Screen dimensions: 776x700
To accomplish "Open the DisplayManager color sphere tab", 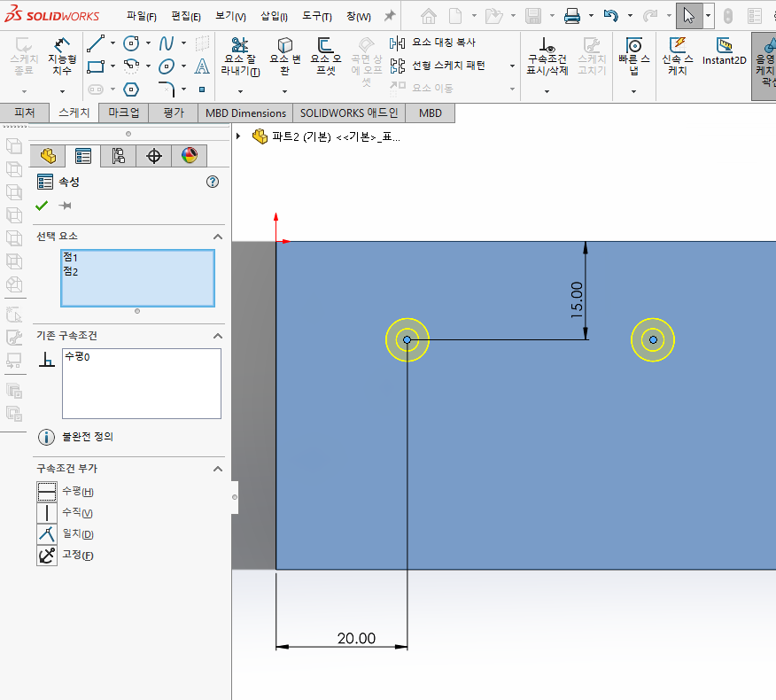I will pos(190,156).
